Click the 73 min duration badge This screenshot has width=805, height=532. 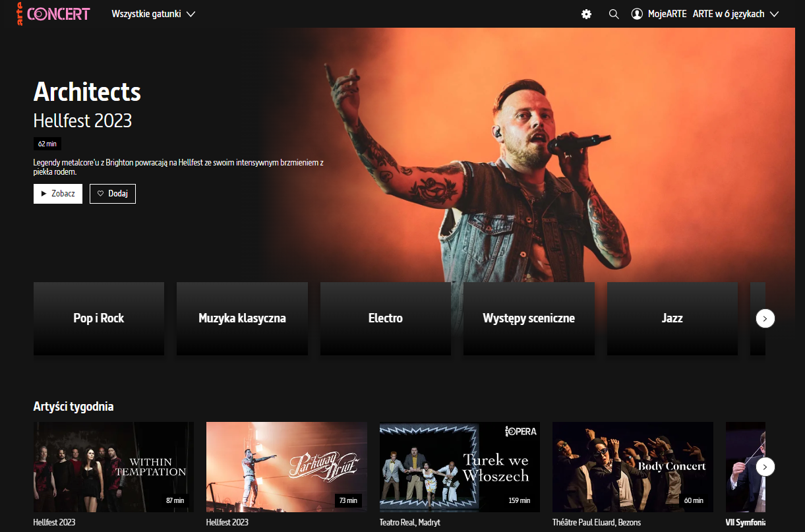coord(348,500)
